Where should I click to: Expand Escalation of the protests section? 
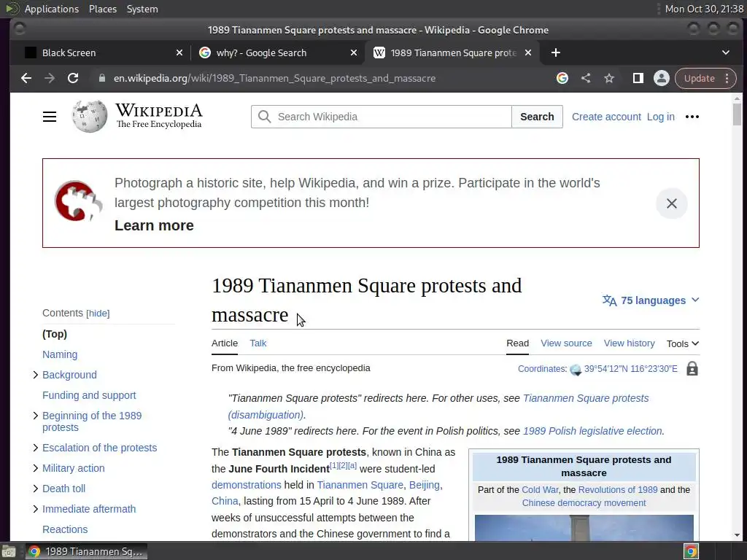35,448
